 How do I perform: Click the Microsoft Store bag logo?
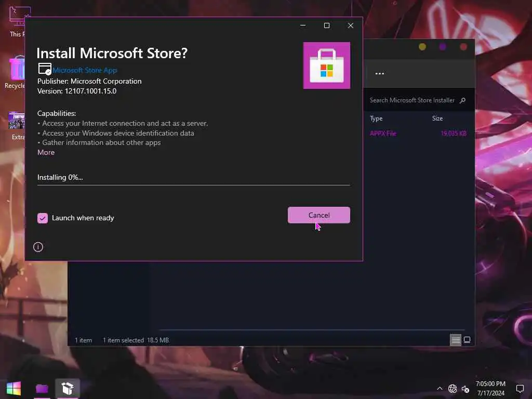327,65
